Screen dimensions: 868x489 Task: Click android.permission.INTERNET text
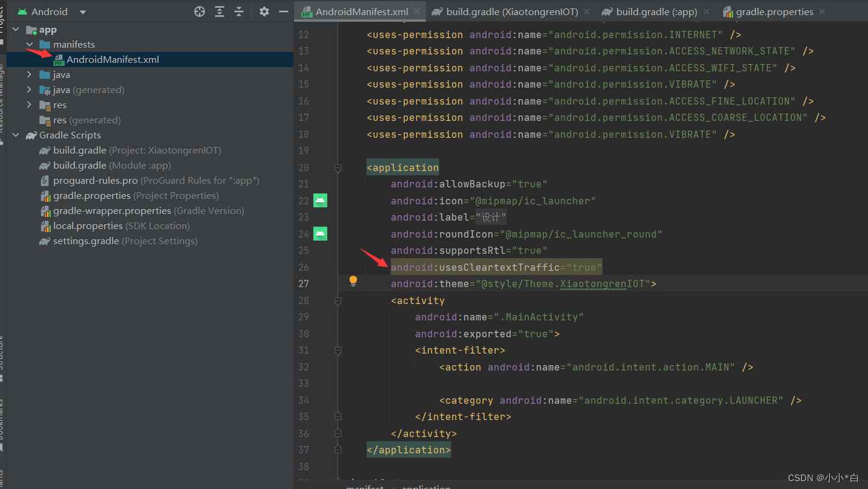(635, 34)
